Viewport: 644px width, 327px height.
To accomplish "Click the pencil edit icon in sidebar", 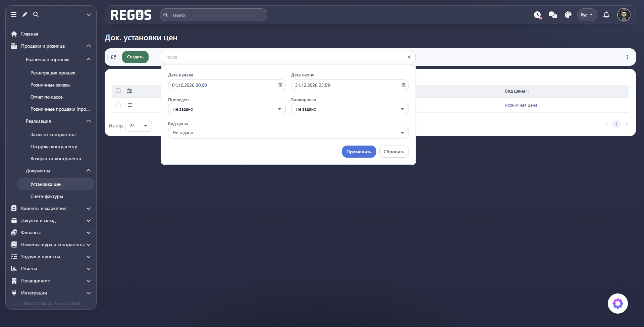I will click(x=25, y=14).
